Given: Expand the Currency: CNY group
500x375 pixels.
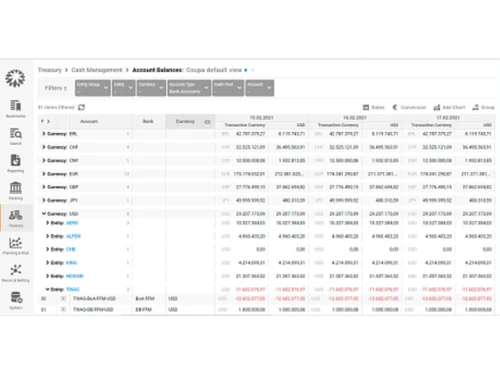Looking at the screenshot, I should pyautogui.click(x=44, y=160).
